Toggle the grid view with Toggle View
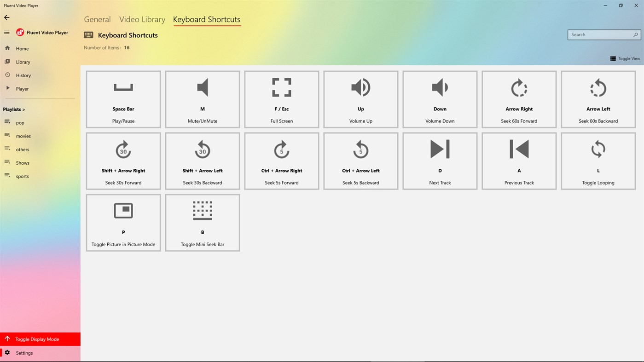 click(625, 58)
